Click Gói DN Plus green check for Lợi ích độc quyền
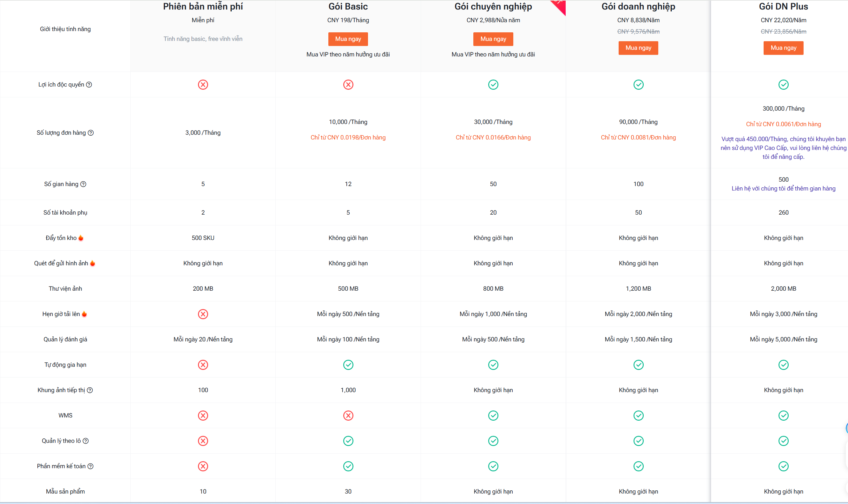This screenshot has height=504, width=848. point(783,85)
